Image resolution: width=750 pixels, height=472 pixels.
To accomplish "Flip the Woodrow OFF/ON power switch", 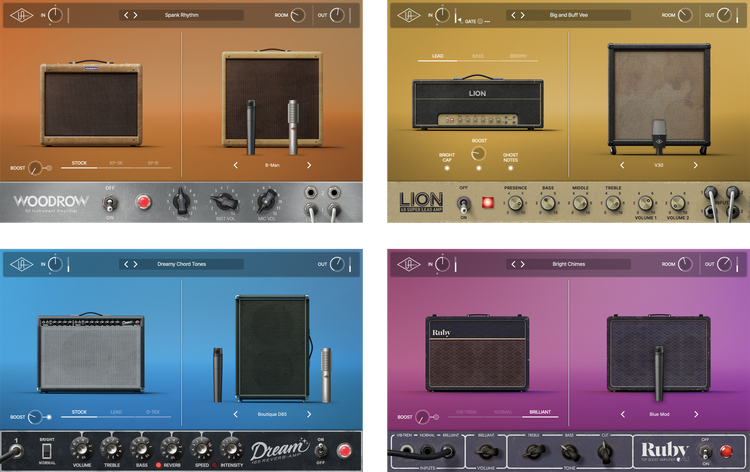I will (x=110, y=204).
